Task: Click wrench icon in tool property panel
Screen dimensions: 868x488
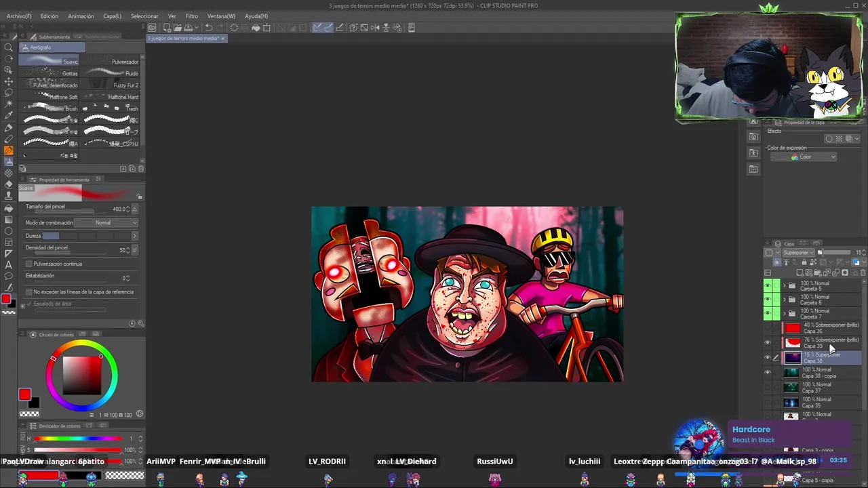Action: pos(140,323)
